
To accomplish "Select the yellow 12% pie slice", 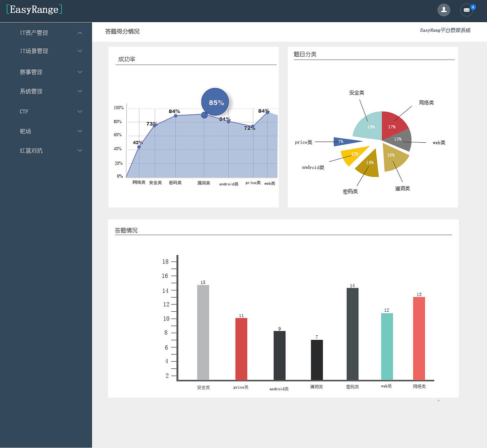I will point(354,155).
